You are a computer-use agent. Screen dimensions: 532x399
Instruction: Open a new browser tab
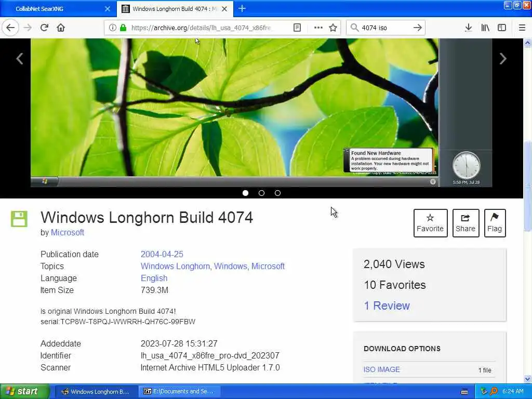[x=242, y=8]
